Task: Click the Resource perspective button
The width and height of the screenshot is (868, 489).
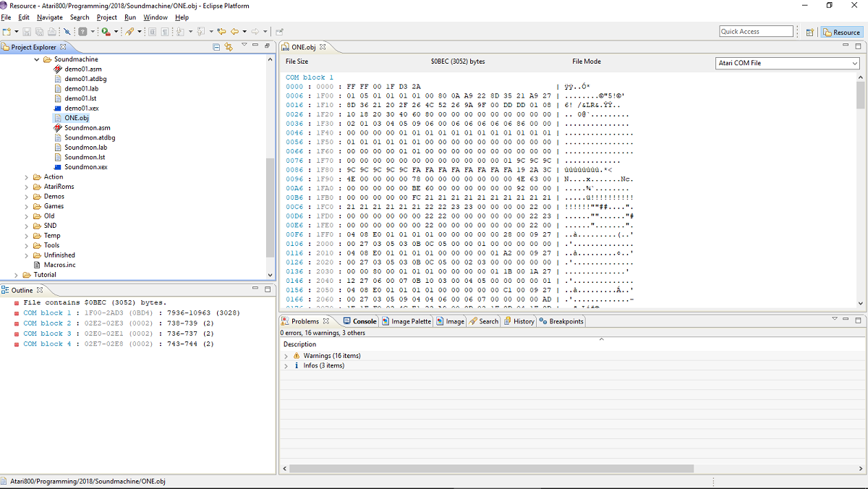Action: click(x=842, y=32)
